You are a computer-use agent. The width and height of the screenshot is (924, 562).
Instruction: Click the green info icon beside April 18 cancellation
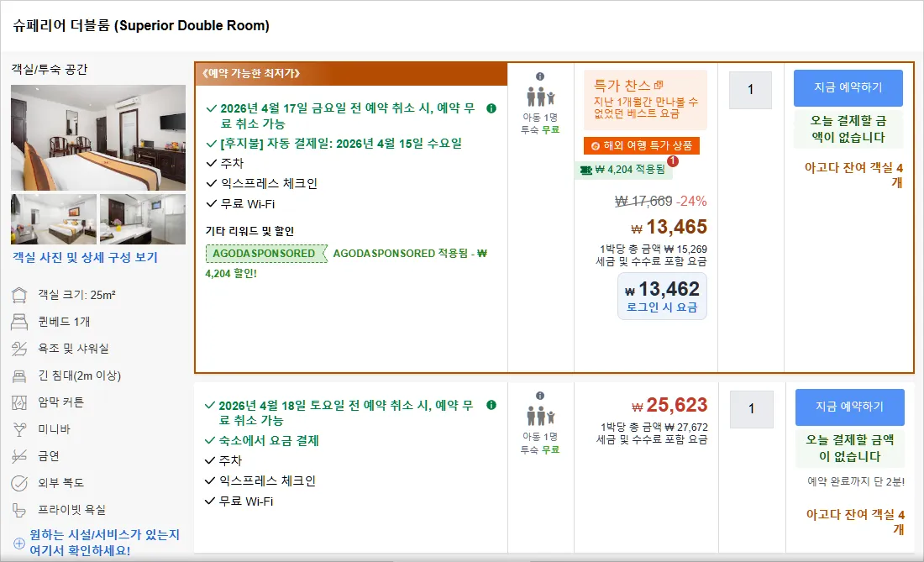click(x=491, y=405)
